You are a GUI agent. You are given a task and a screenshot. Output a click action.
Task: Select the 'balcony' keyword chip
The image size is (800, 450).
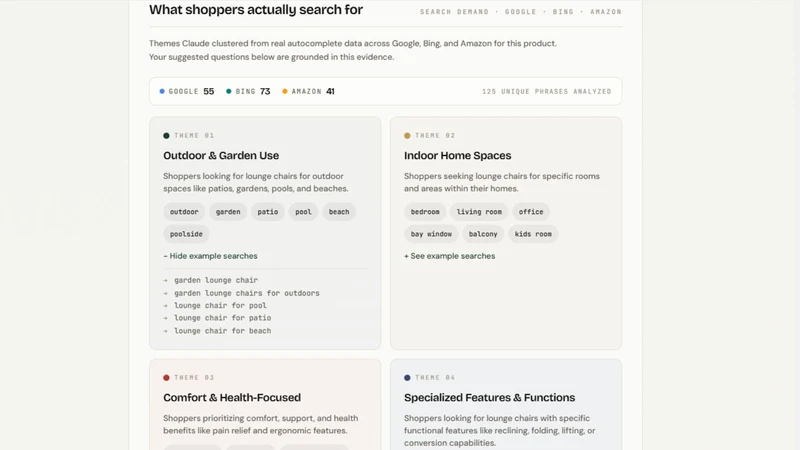coord(483,234)
